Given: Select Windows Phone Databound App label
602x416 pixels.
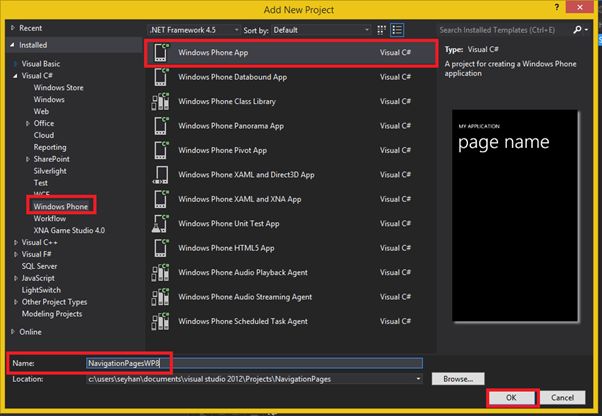Looking at the screenshot, I should (x=232, y=77).
